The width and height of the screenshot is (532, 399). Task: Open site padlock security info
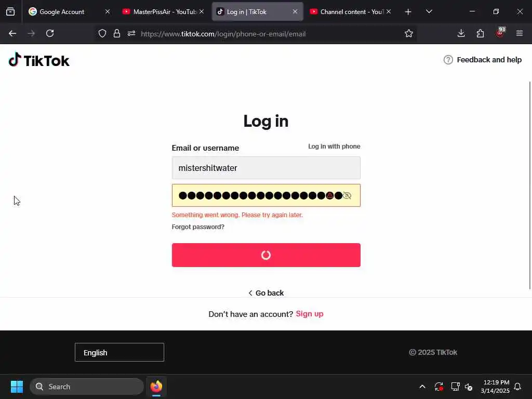pos(117,33)
